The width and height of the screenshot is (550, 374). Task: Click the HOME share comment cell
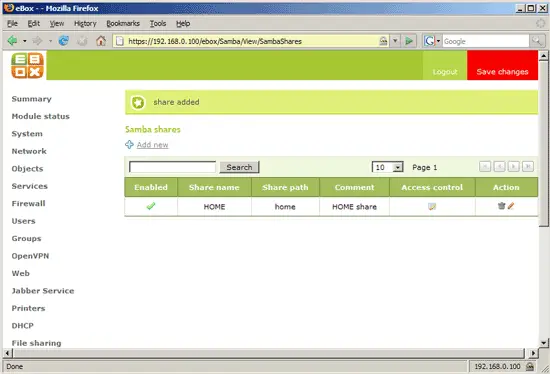pyautogui.click(x=354, y=207)
